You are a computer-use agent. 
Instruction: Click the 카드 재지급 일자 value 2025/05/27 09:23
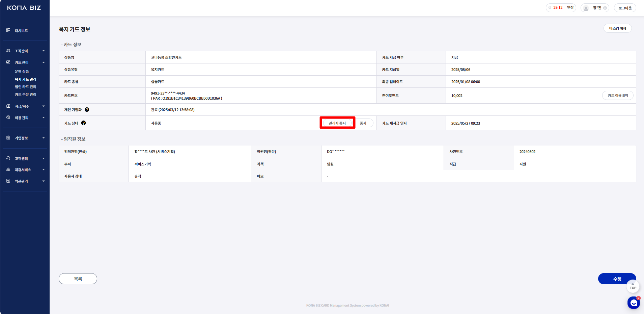click(x=466, y=123)
